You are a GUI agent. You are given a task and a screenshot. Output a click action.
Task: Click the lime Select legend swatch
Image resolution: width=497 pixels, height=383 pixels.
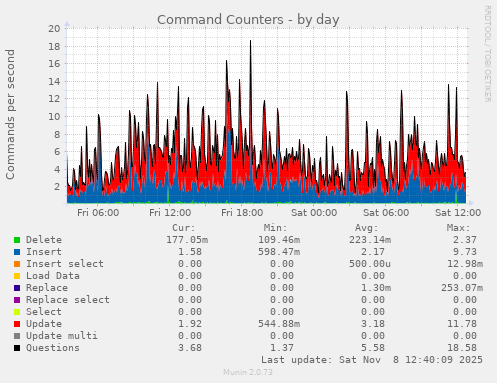[17, 312]
